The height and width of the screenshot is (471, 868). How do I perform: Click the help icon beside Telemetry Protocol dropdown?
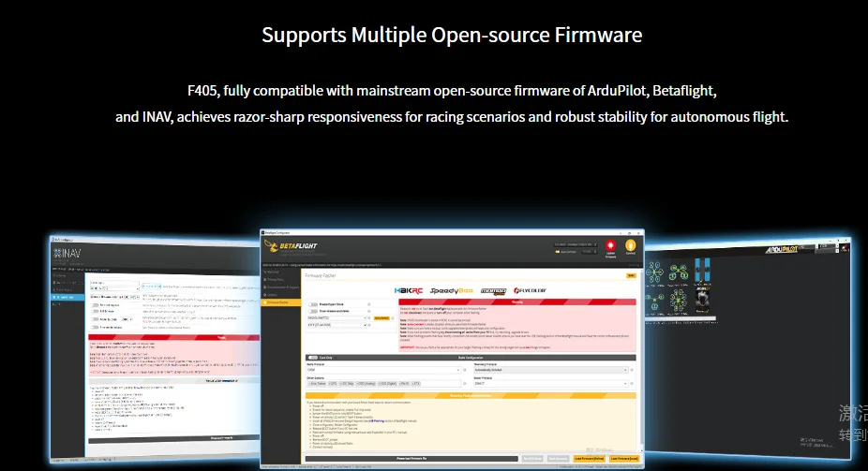pos(632,370)
